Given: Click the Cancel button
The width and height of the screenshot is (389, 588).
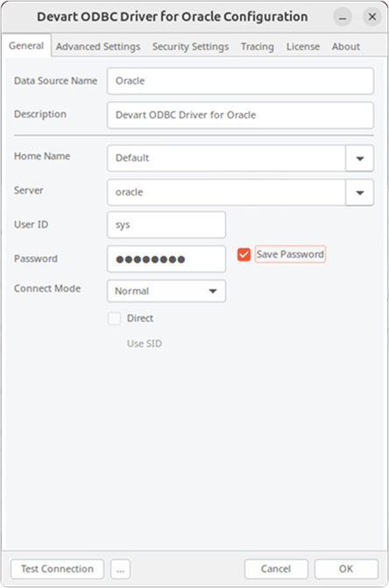Looking at the screenshot, I should pyautogui.click(x=276, y=569).
